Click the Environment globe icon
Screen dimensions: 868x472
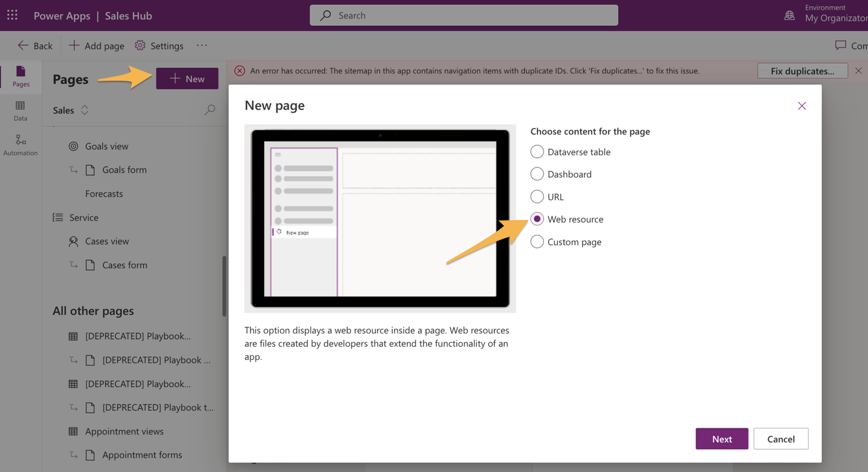pyautogui.click(x=789, y=15)
